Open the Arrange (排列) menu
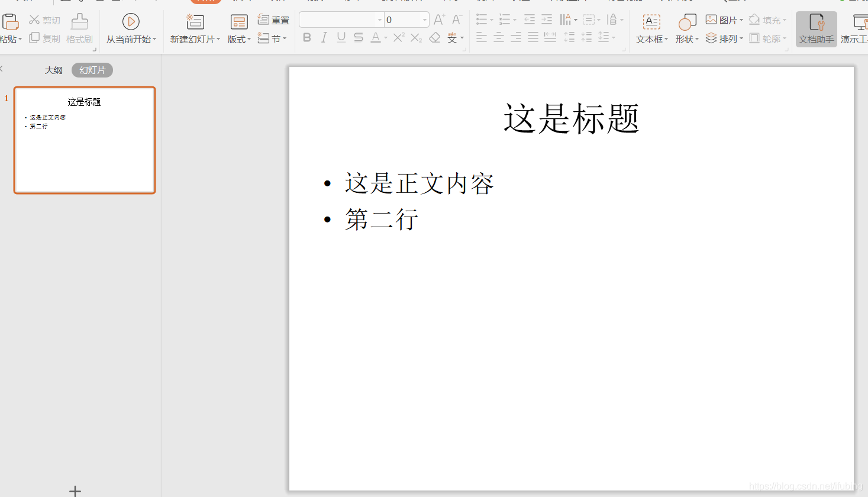868x497 pixels. pos(724,38)
